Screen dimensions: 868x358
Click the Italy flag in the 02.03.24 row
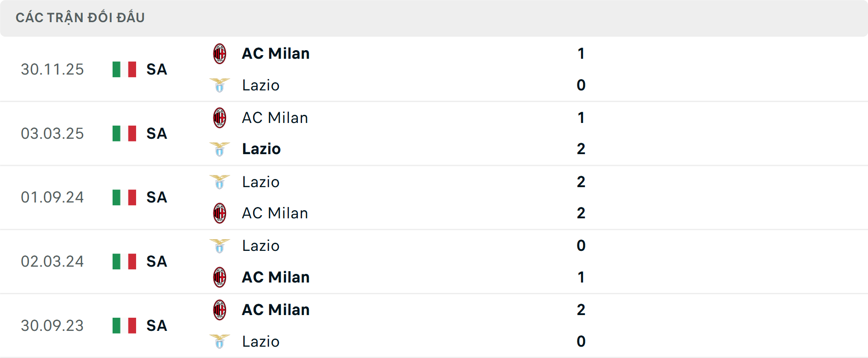124,261
